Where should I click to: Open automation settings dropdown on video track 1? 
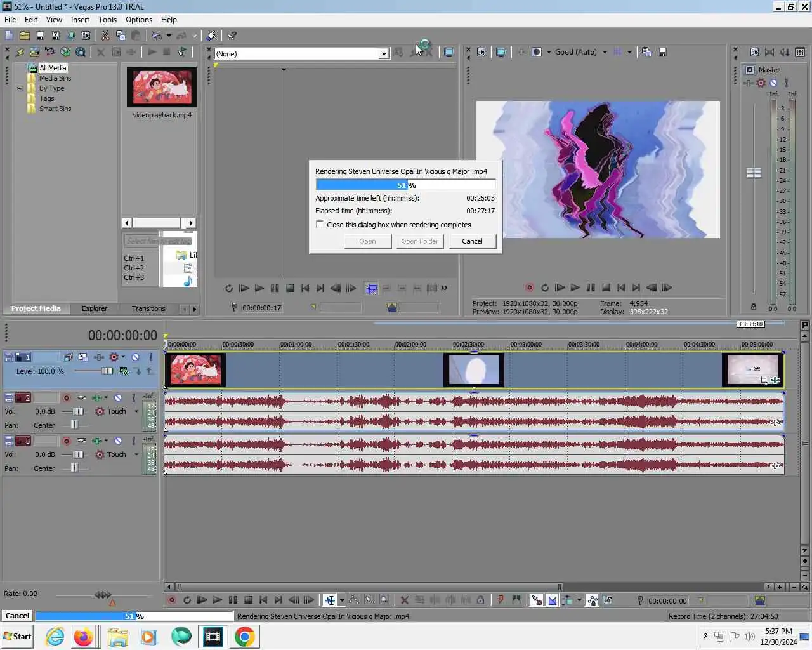pos(123,357)
